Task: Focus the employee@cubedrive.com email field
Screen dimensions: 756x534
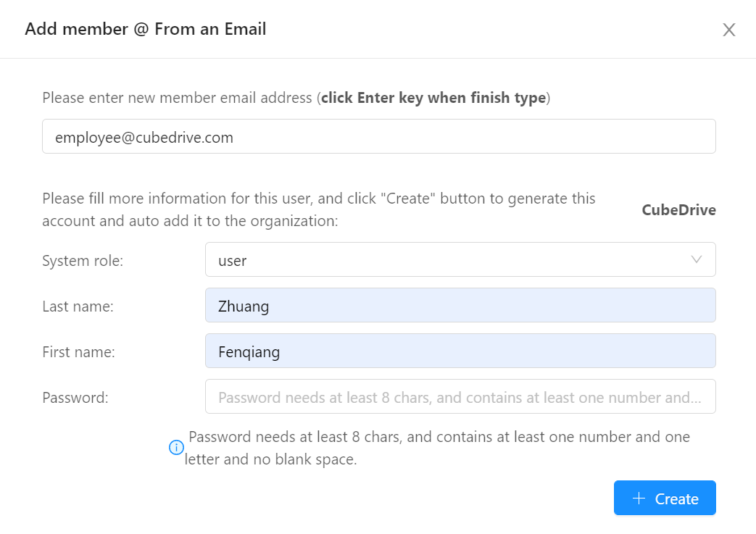Action: 379,136
